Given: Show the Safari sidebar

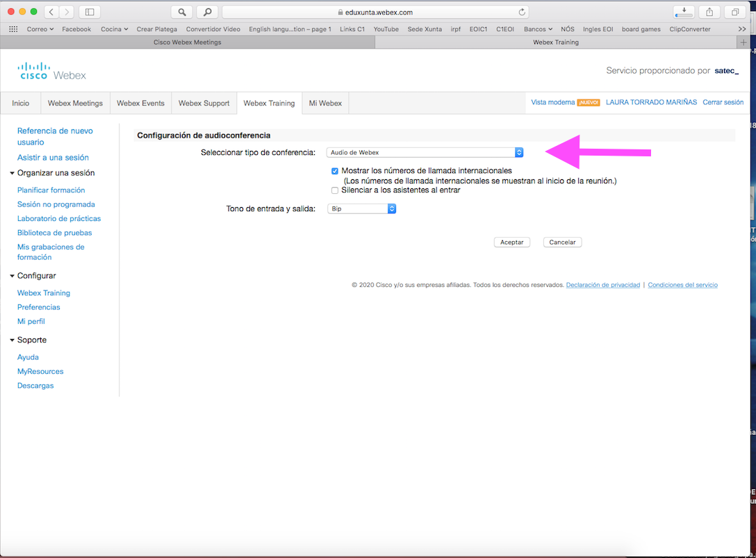Looking at the screenshot, I should 89,12.
